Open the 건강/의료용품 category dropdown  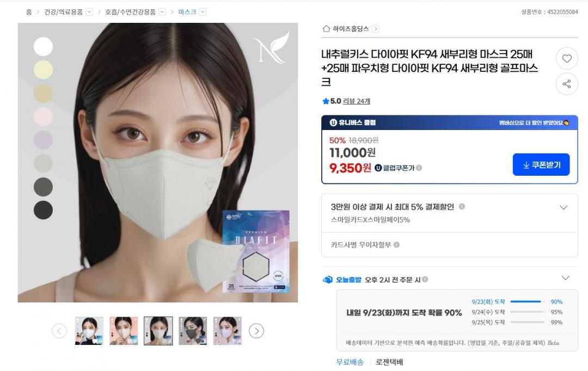89,12
